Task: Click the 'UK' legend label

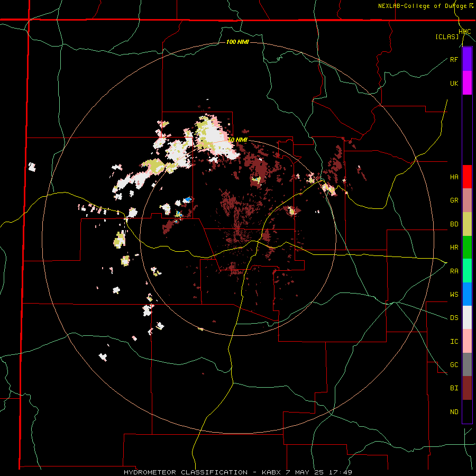Action: (x=454, y=83)
